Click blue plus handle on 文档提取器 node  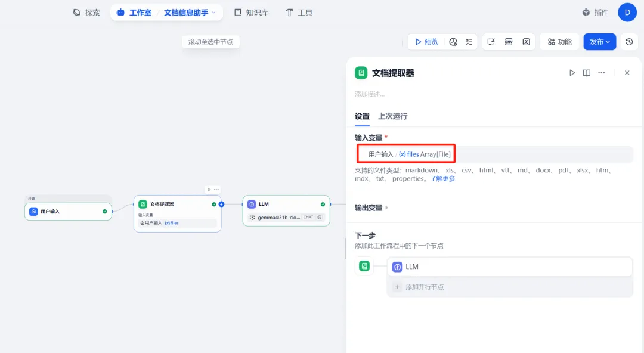click(221, 205)
